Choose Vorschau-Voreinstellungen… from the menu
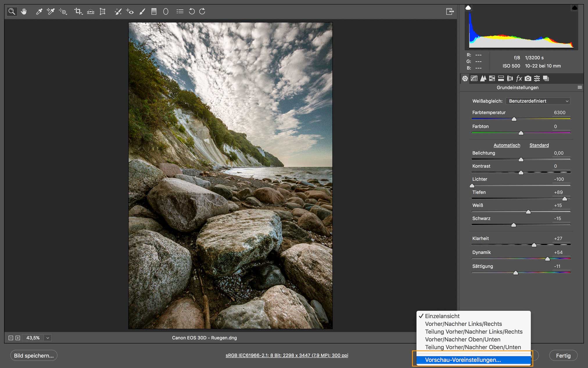The image size is (588, 368). (463, 360)
